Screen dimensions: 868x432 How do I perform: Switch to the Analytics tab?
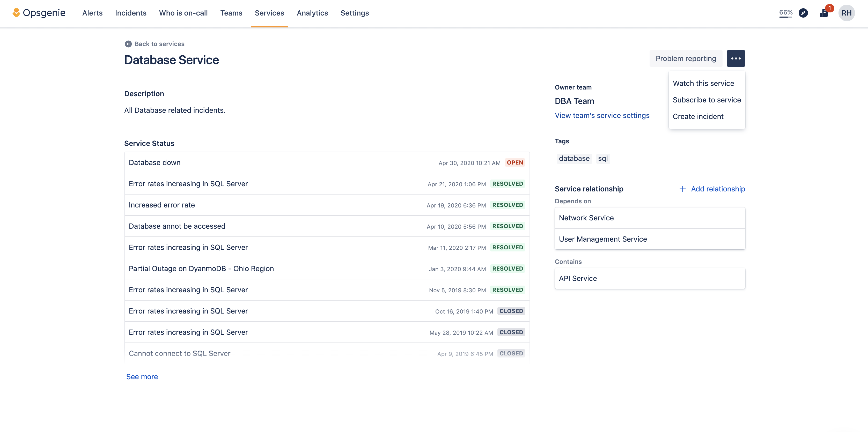pyautogui.click(x=312, y=13)
